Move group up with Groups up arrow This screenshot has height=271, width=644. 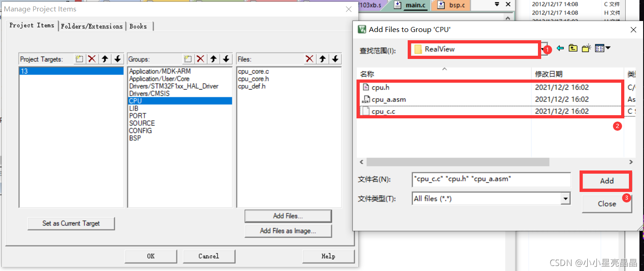[213, 59]
